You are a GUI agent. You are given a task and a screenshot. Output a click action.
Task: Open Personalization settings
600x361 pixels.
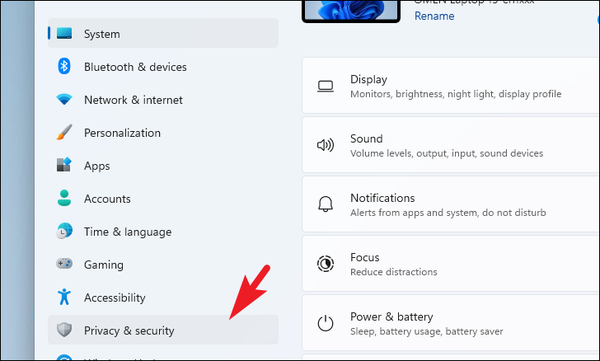pos(163,132)
